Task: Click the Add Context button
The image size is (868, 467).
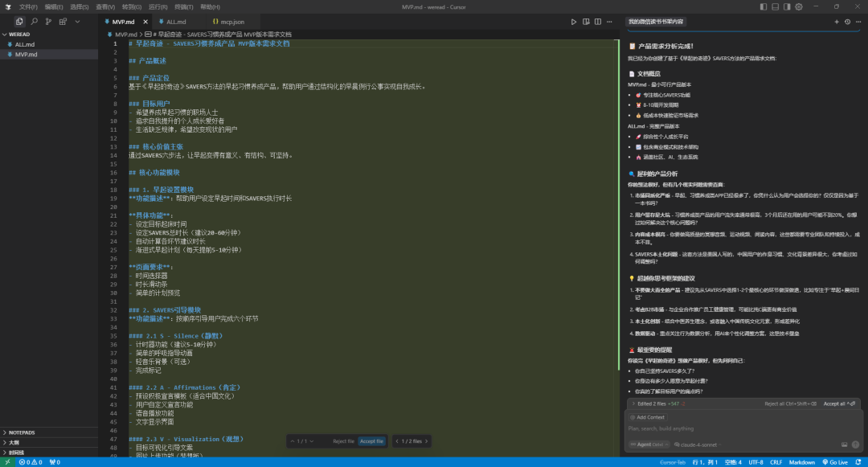Action: point(647,417)
